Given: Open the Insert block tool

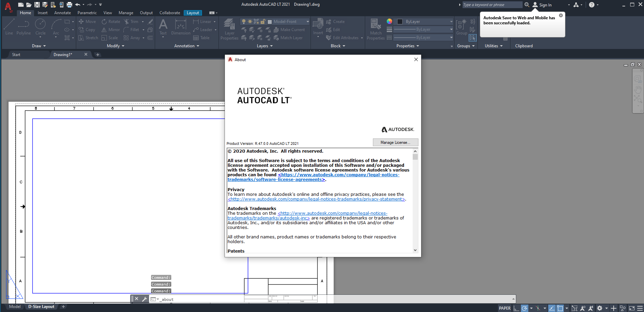Looking at the screenshot, I should tap(318, 27).
